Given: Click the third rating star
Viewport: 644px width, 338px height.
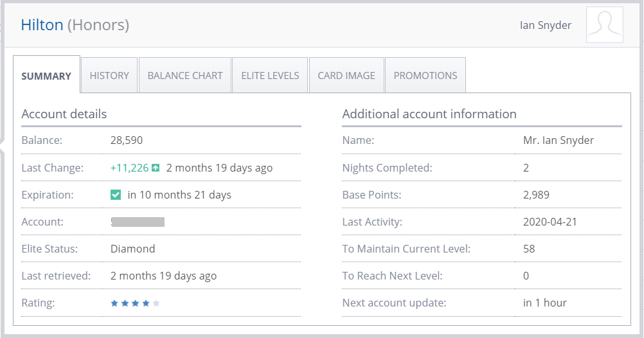Looking at the screenshot, I should 136,303.
